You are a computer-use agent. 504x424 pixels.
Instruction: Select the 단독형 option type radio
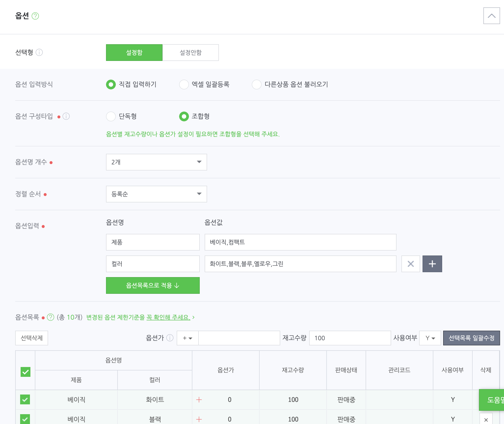point(111,116)
